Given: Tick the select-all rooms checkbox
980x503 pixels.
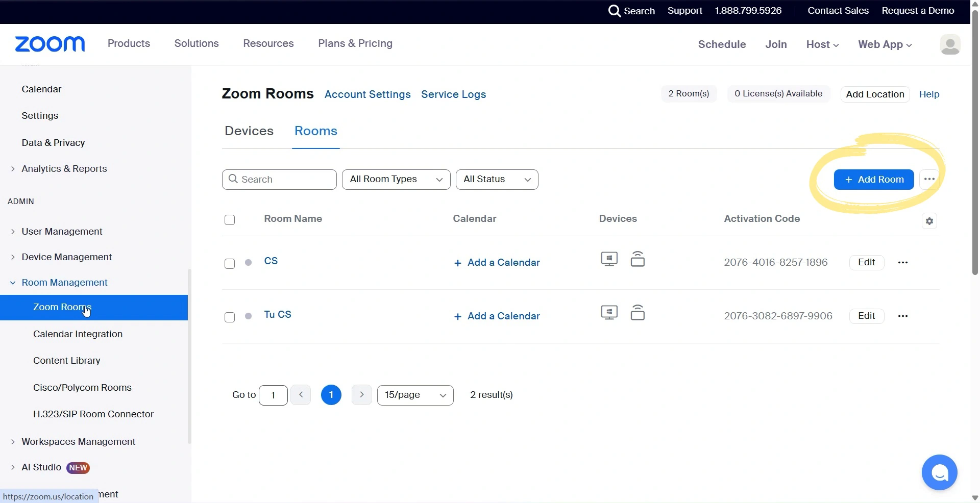Looking at the screenshot, I should [230, 220].
